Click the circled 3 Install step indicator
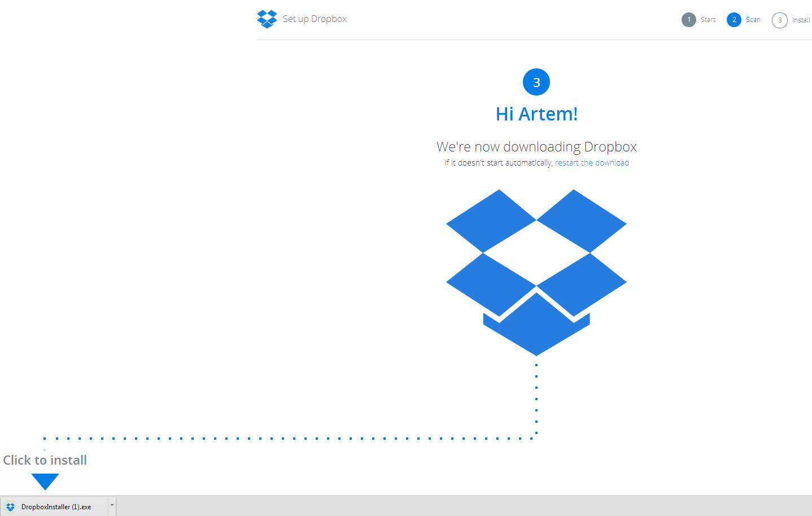This screenshot has height=516, width=812. tap(779, 20)
